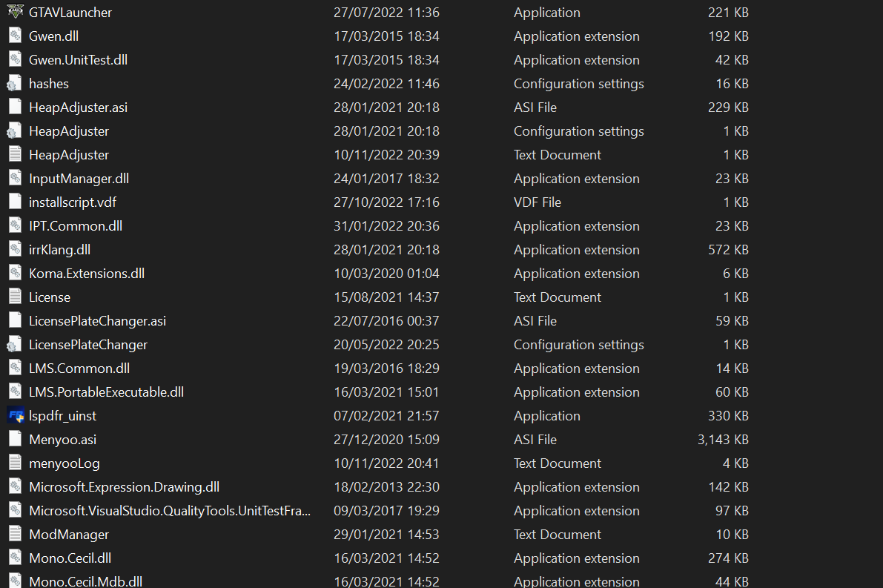Select the License text document
883x588 pixels.
coord(50,297)
